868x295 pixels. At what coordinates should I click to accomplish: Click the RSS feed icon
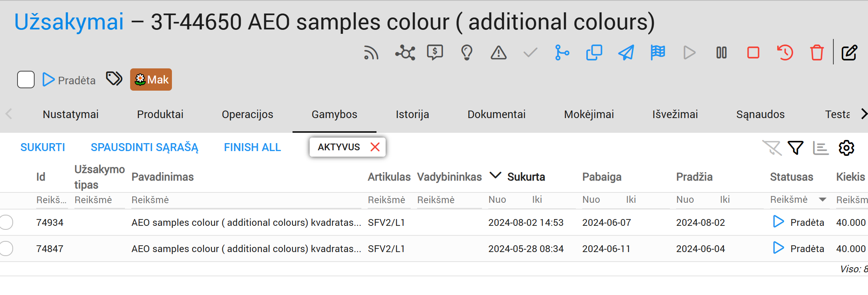pyautogui.click(x=371, y=52)
